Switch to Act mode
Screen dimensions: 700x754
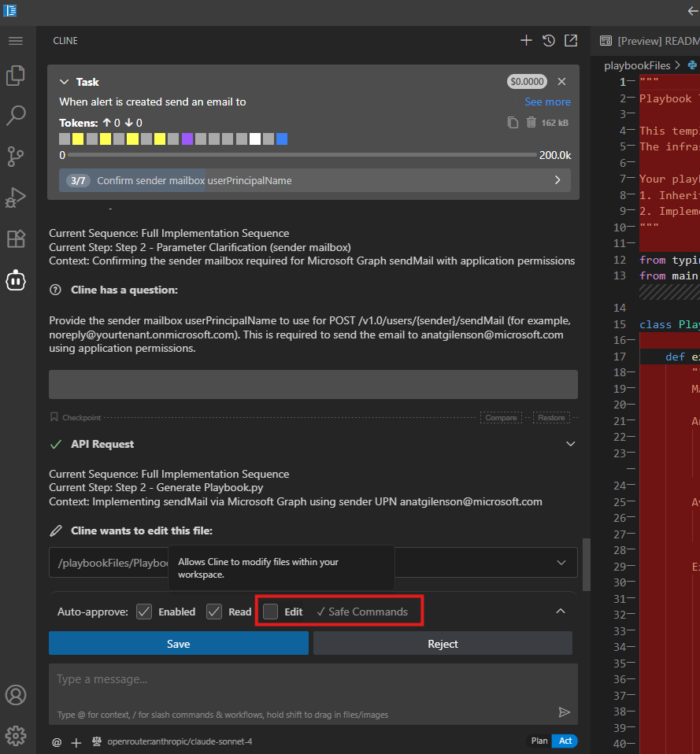[565, 741]
